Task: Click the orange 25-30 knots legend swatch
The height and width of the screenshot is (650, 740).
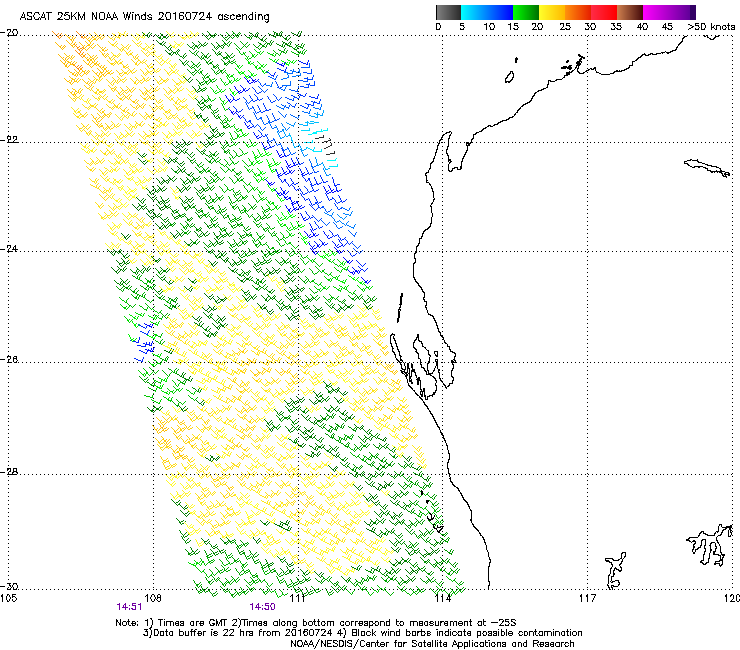Action: 578,12
